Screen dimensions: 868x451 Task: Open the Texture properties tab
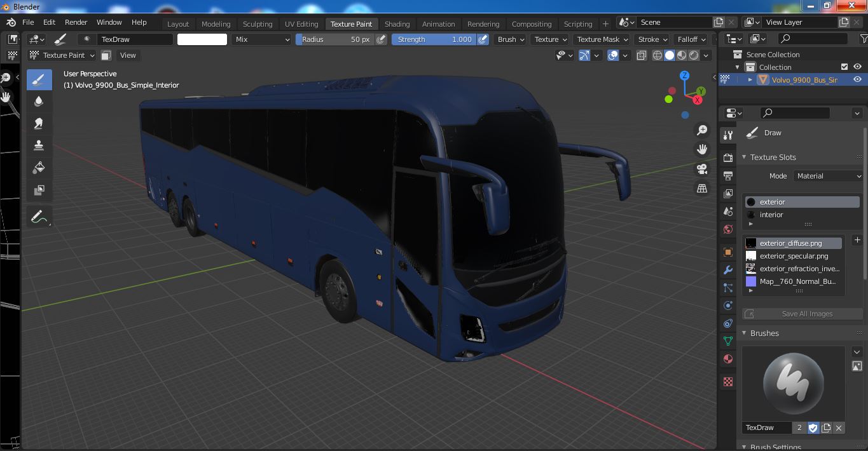pos(728,382)
